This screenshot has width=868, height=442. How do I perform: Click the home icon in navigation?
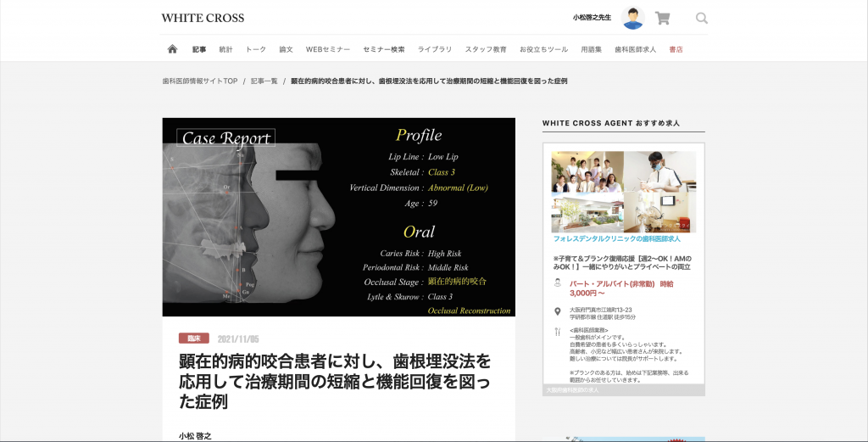pyautogui.click(x=172, y=48)
